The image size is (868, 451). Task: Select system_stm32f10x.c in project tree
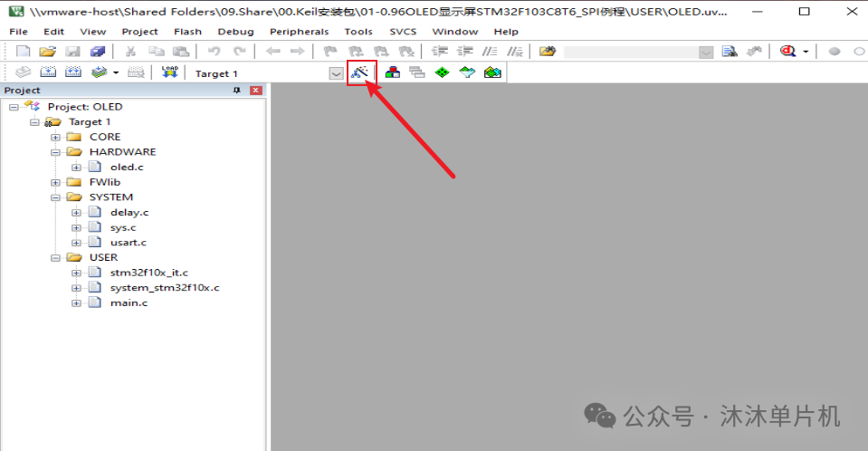(x=165, y=288)
